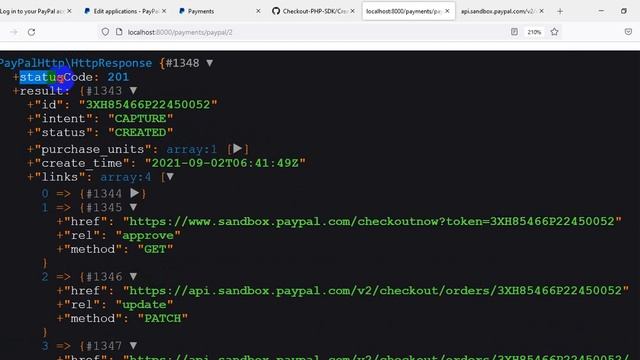The height and width of the screenshot is (360, 640).
Task: Collapse links item 2 #1346
Action: [133, 277]
